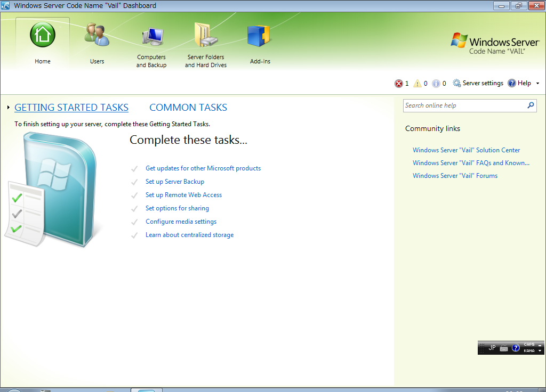Open Computers and Backup icon
Image resolution: width=546 pixels, height=392 pixels.
[x=152, y=37]
